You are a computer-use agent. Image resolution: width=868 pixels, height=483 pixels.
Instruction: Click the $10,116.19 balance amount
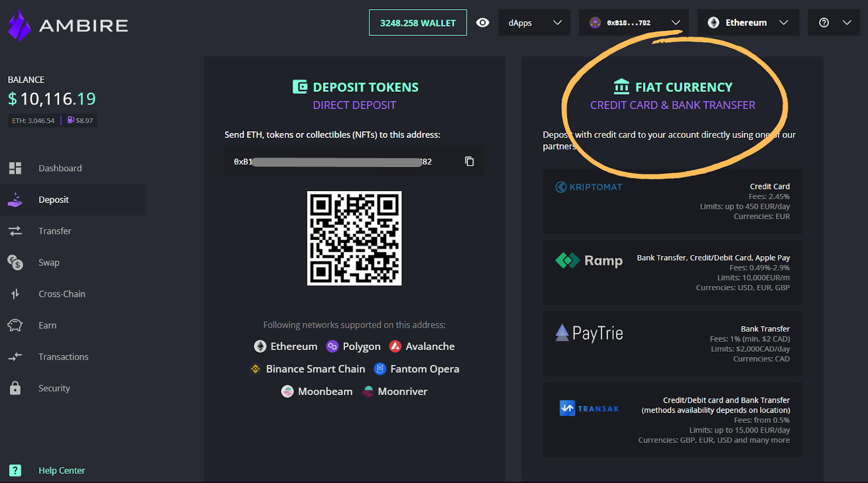[x=52, y=99]
